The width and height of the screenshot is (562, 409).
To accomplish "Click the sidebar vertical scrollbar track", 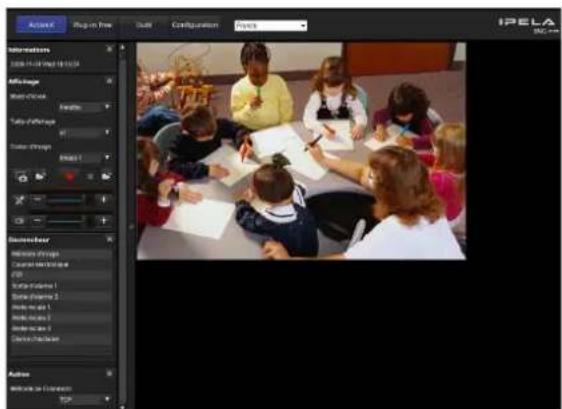I will pos(123,229).
